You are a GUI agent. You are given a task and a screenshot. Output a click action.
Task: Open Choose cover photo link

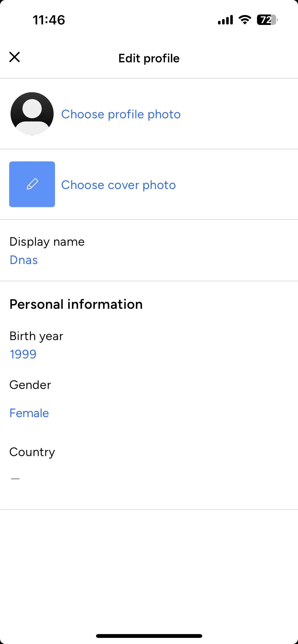(118, 185)
